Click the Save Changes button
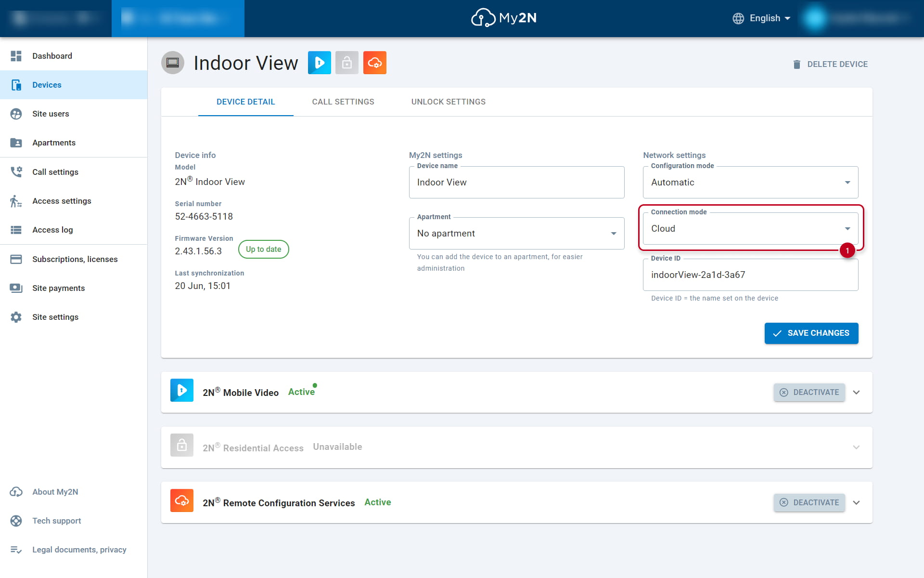The image size is (924, 578). 811,333
